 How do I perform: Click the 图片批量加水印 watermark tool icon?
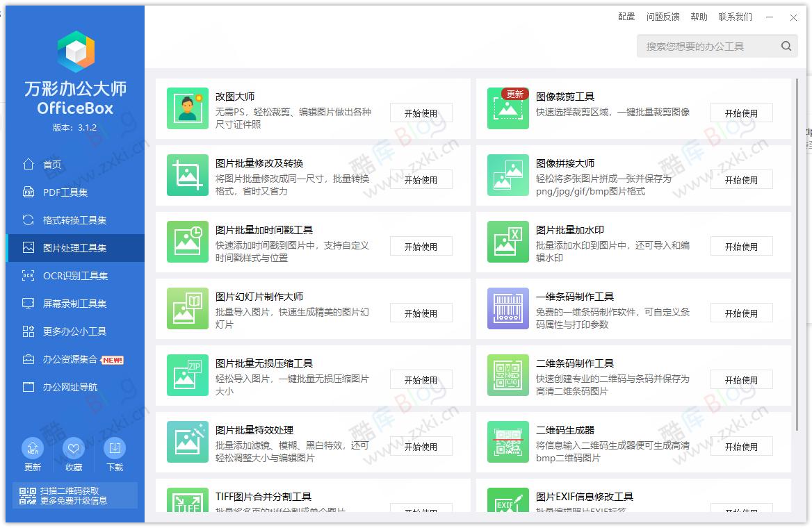pyautogui.click(x=507, y=241)
